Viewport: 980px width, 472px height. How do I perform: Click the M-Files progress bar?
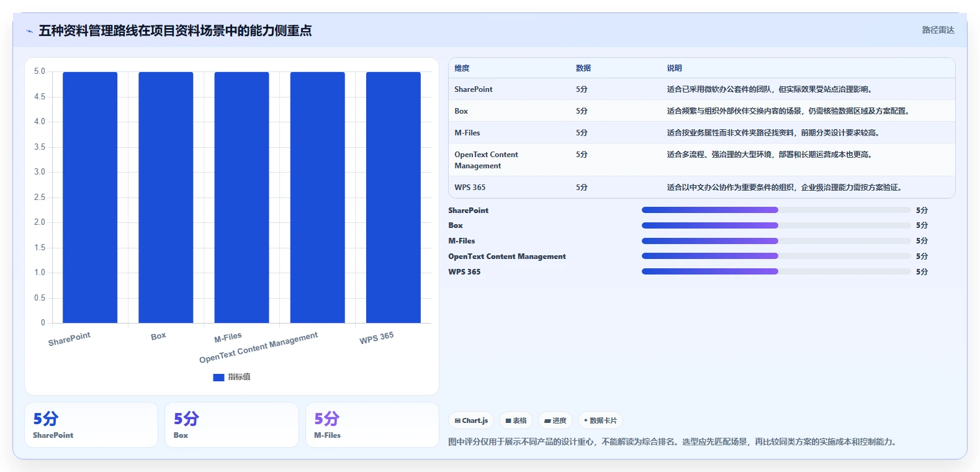click(x=776, y=241)
